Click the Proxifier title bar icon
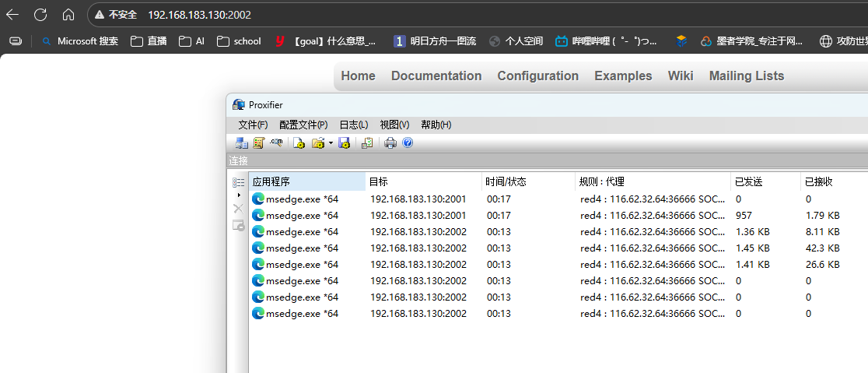 point(239,105)
